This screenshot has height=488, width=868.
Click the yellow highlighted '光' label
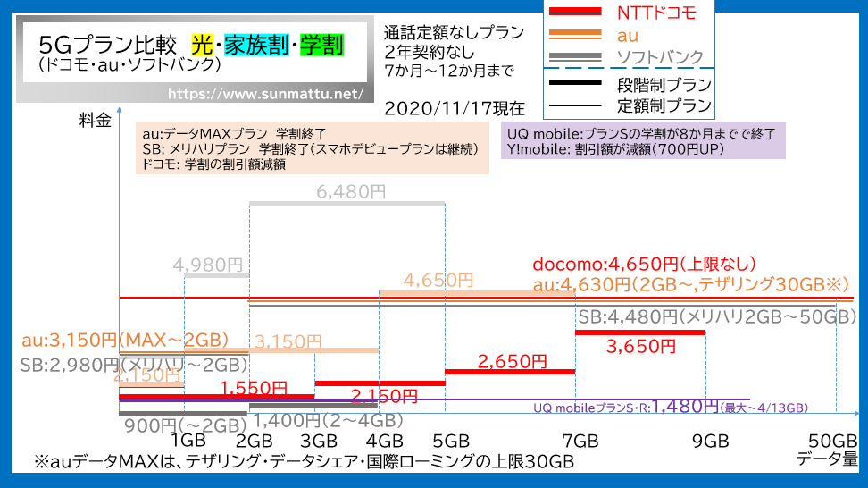202,45
